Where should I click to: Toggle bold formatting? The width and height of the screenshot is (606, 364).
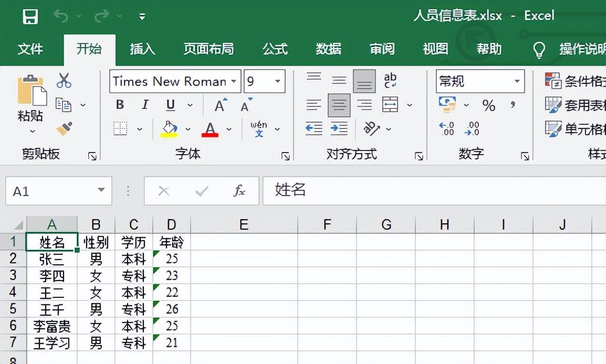pyautogui.click(x=120, y=104)
